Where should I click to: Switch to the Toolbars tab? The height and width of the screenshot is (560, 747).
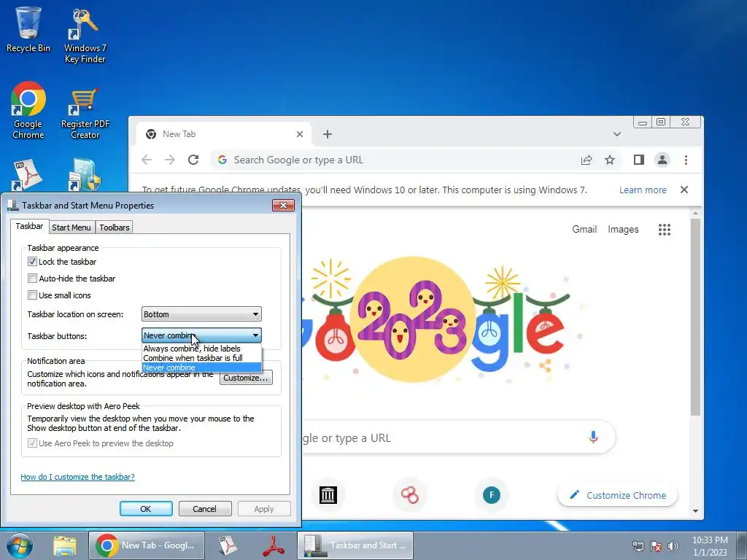[x=115, y=227]
